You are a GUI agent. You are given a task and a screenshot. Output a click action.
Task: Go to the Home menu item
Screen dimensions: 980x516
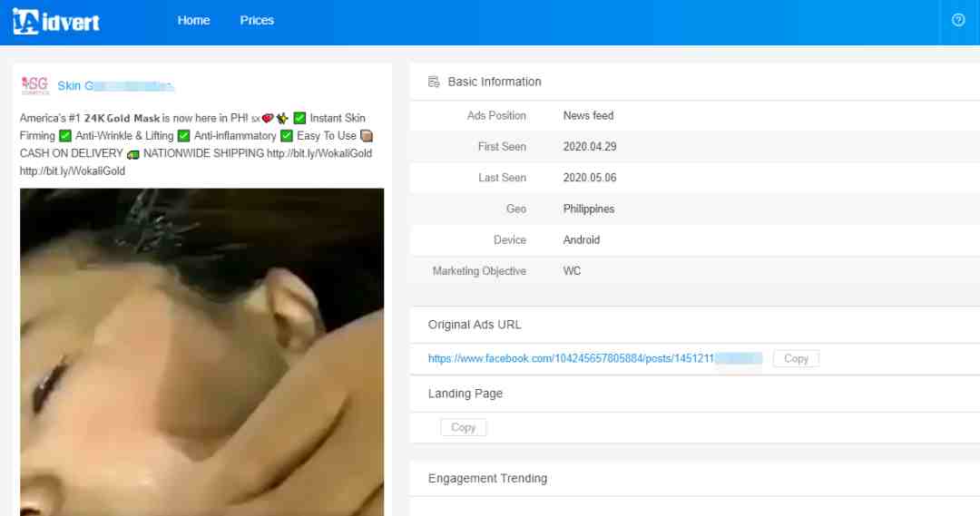193,20
